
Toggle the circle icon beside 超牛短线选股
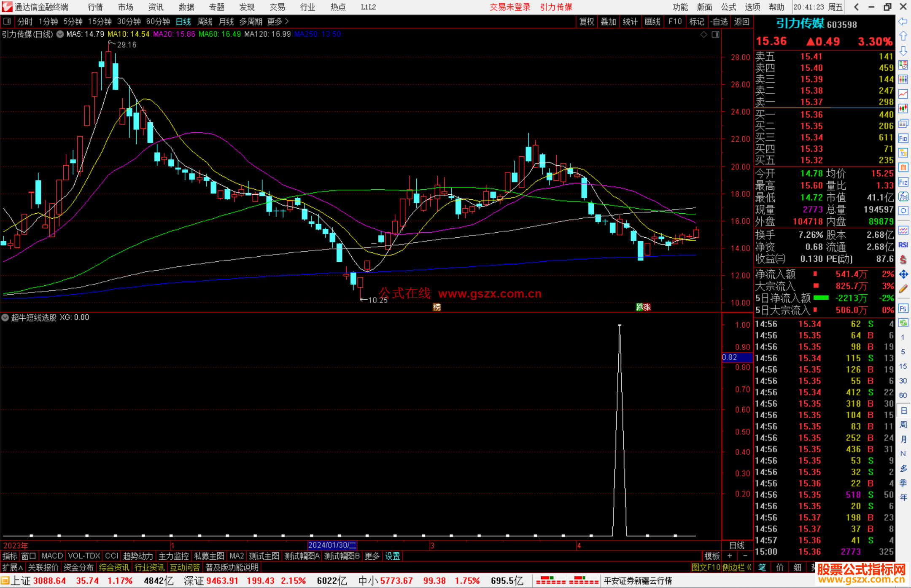coord(5,317)
